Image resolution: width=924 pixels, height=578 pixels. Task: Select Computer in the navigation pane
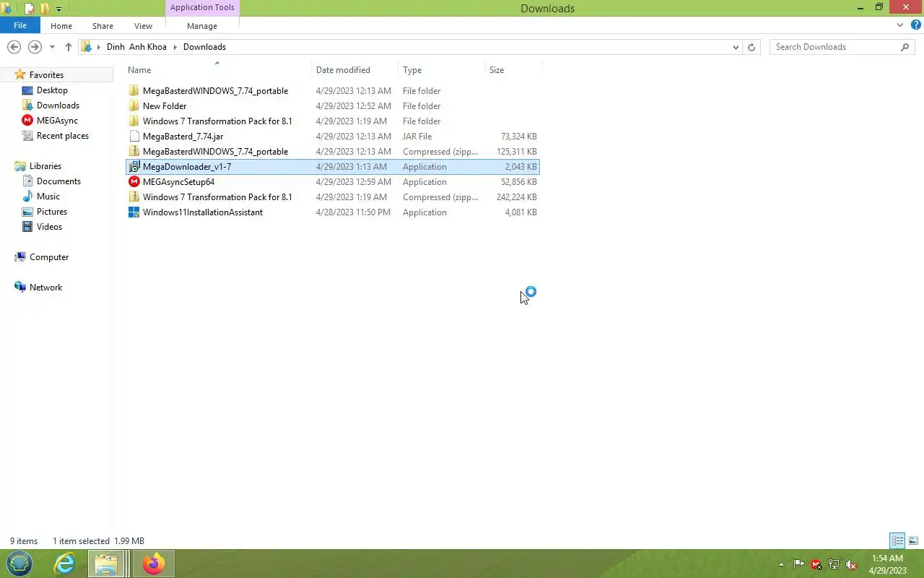coord(49,257)
